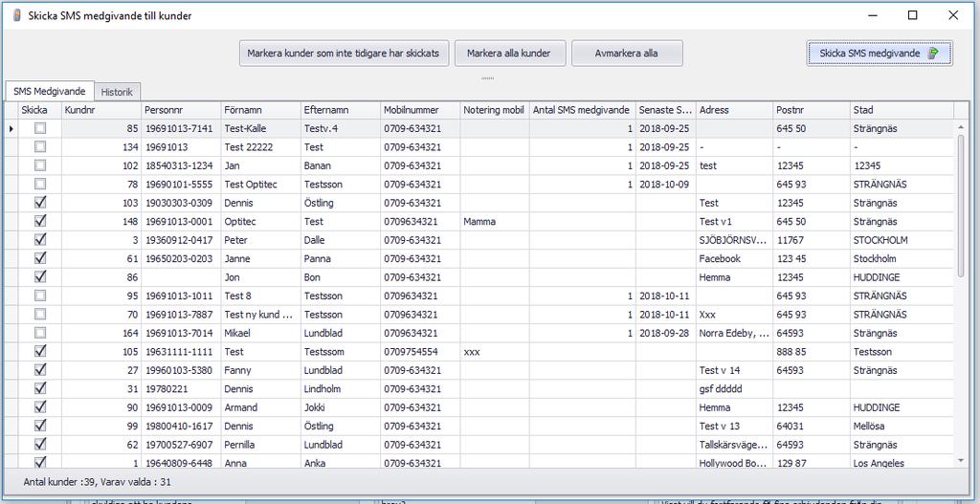Click the Hollywood Bo... address cell
980x504 pixels.
734,463
